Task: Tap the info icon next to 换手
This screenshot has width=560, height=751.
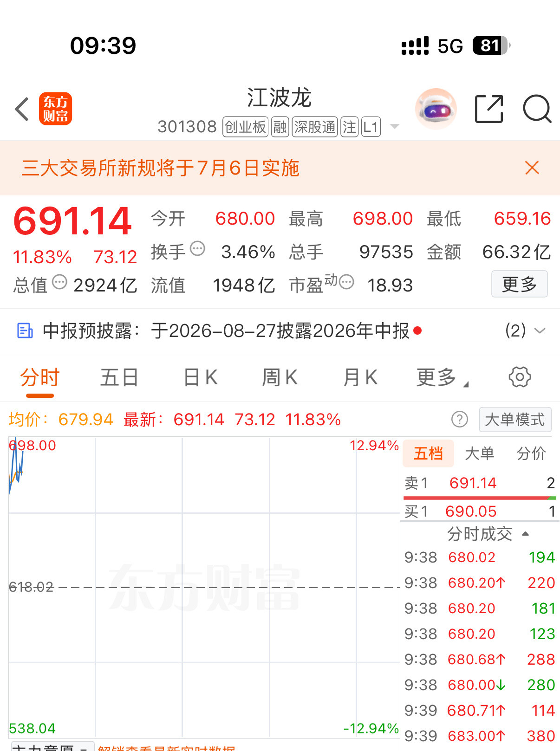Action: click(197, 248)
